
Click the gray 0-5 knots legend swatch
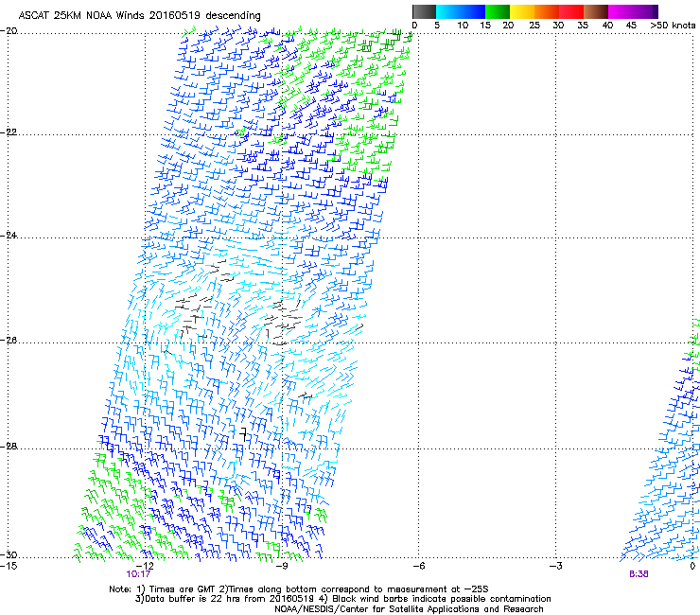pyautogui.click(x=424, y=11)
